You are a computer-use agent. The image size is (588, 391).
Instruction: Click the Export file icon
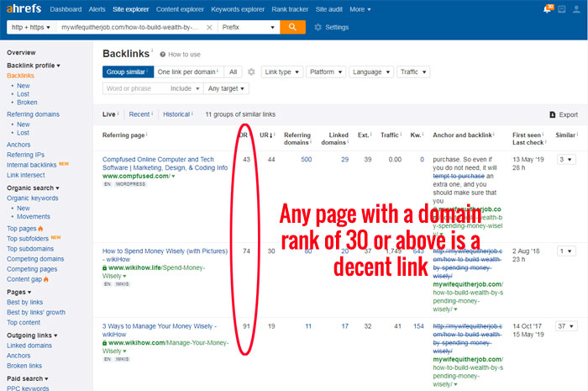pos(553,115)
